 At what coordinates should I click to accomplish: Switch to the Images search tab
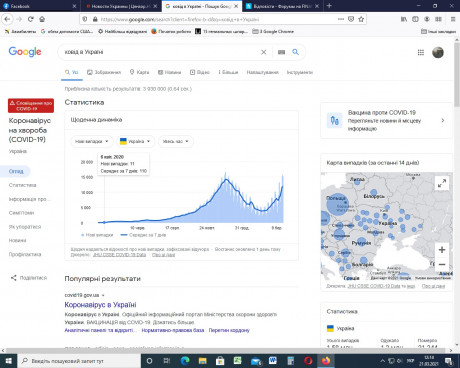[x=104, y=72]
